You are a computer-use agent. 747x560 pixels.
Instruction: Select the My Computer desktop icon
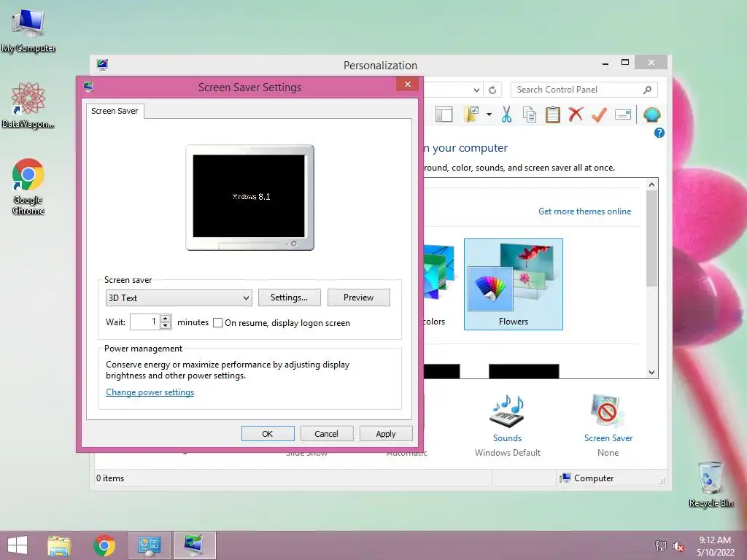tap(28, 31)
